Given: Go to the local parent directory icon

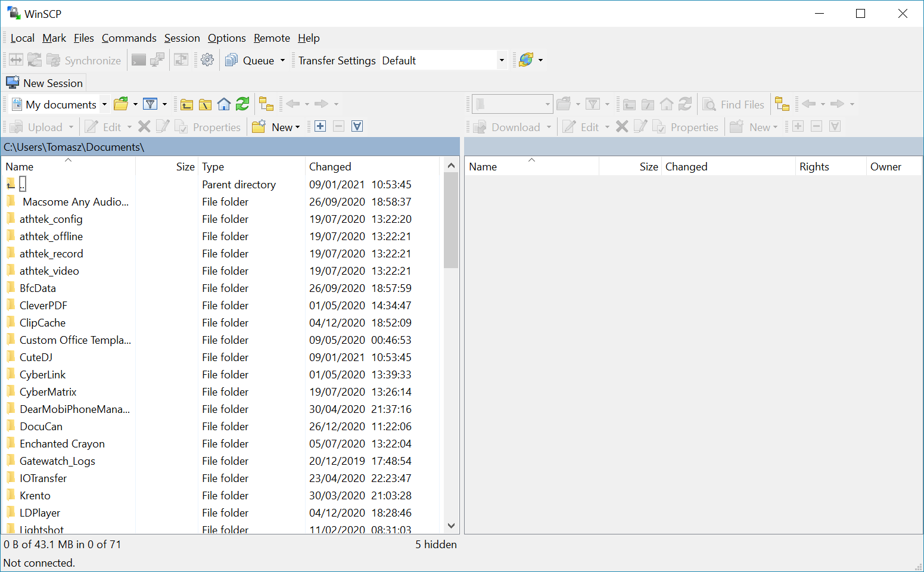Looking at the screenshot, I should 186,104.
